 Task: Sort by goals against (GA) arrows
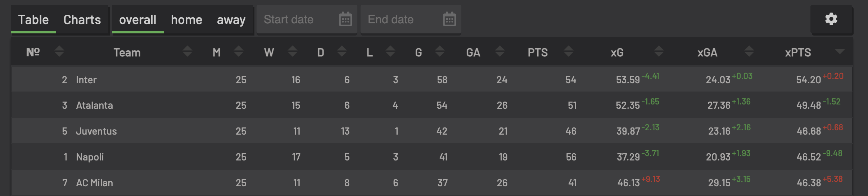click(x=500, y=52)
